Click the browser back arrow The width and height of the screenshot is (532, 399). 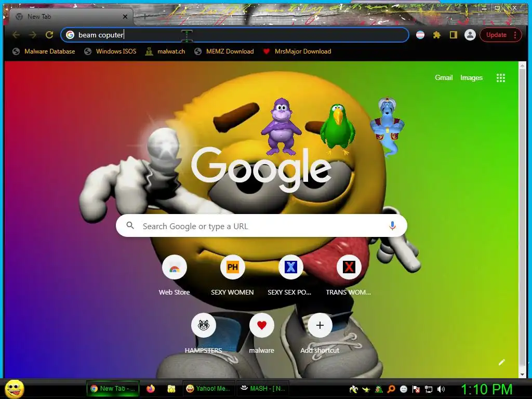click(16, 35)
